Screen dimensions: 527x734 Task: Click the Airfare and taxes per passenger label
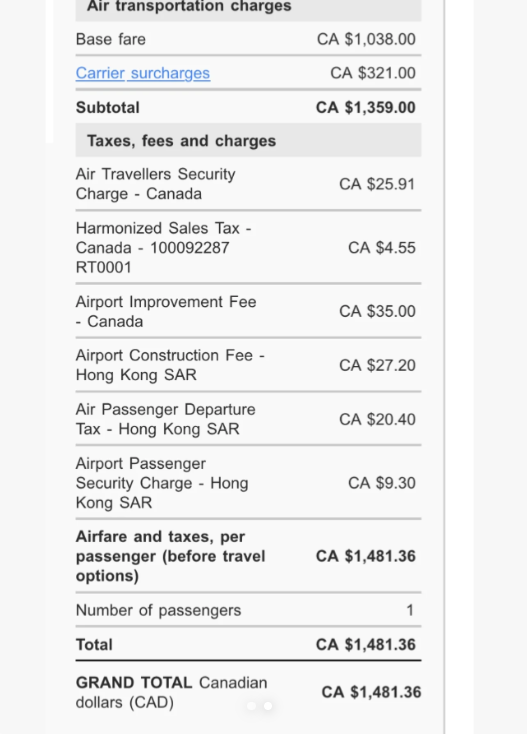point(171,556)
